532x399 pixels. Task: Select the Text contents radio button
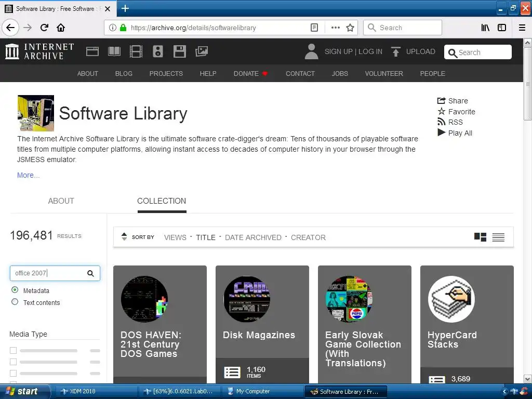pos(15,302)
